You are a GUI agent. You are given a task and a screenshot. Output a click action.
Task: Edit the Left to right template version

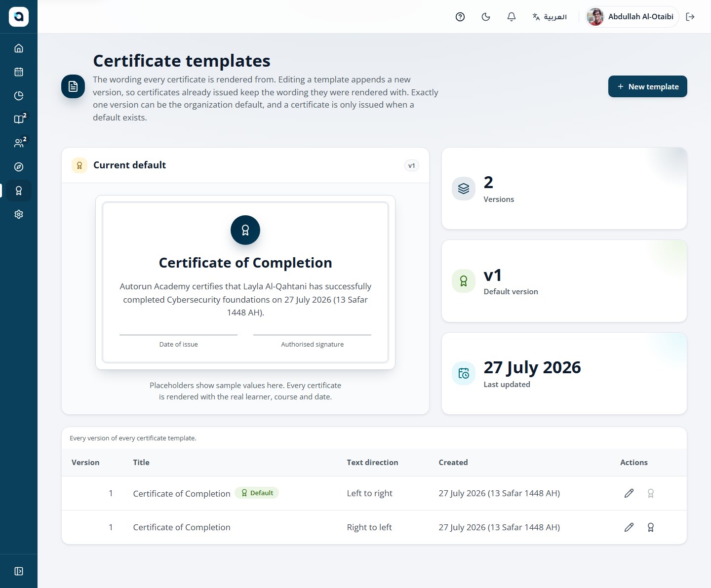[629, 493]
